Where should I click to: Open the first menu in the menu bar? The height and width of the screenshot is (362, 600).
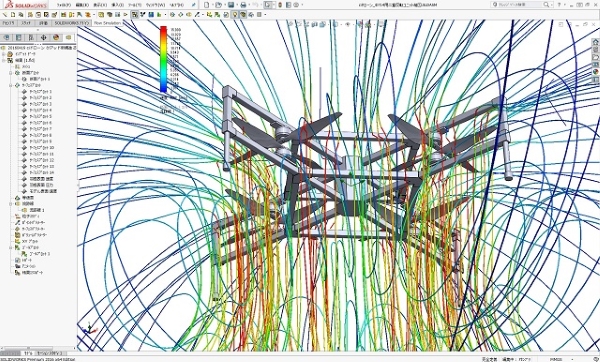64,5
